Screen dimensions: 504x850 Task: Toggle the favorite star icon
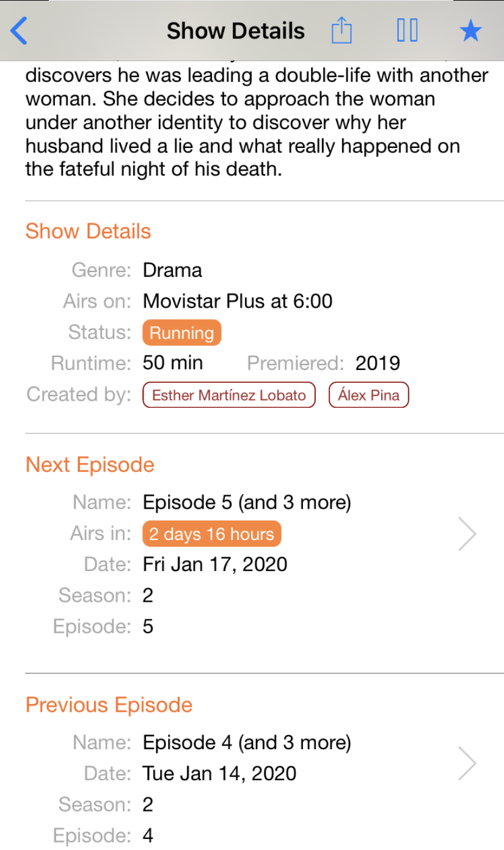(x=470, y=31)
